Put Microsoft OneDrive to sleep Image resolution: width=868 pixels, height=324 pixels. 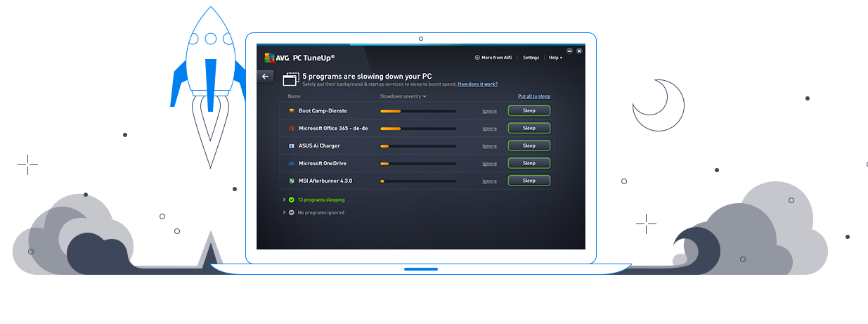pyautogui.click(x=529, y=163)
